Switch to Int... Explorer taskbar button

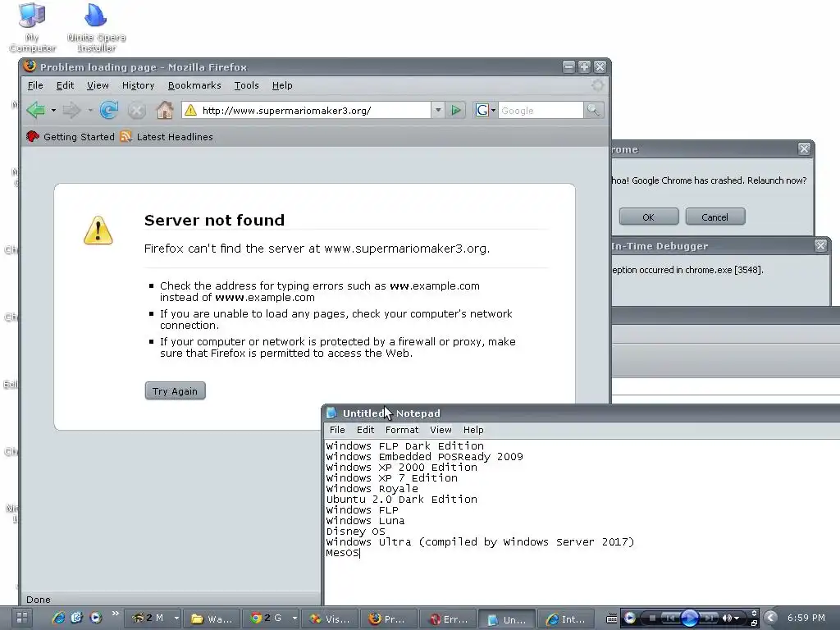tap(566, 619)
